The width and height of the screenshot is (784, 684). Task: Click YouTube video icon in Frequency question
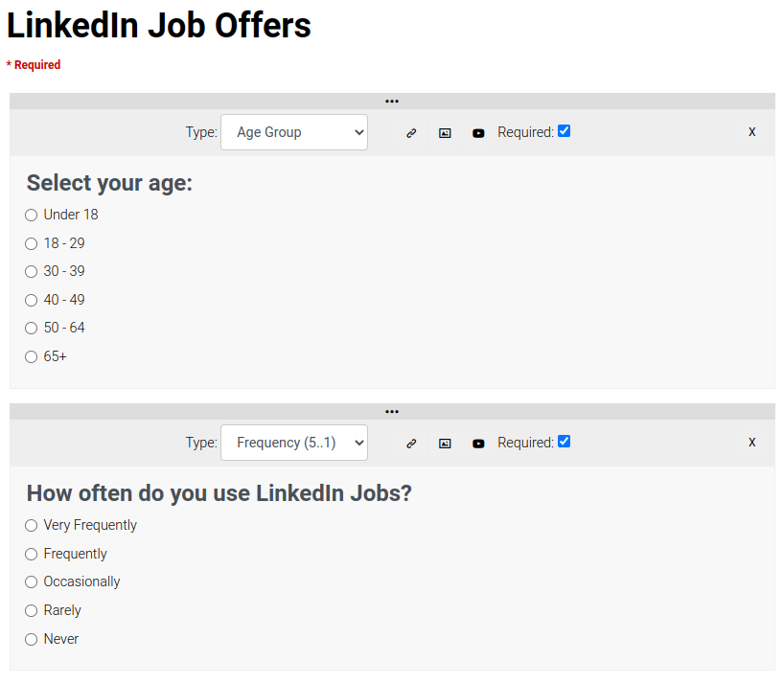[478, 444]
